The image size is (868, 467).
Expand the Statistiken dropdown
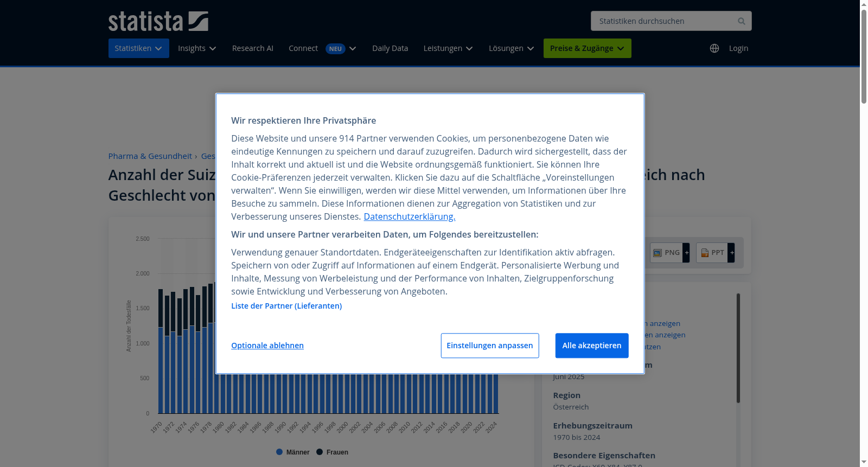[x=138, y=48]
